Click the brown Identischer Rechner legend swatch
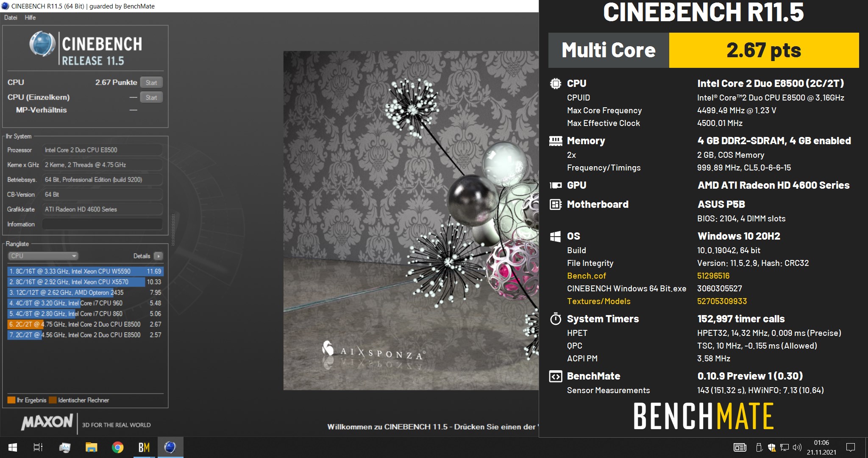 click(x=53, y=400)
